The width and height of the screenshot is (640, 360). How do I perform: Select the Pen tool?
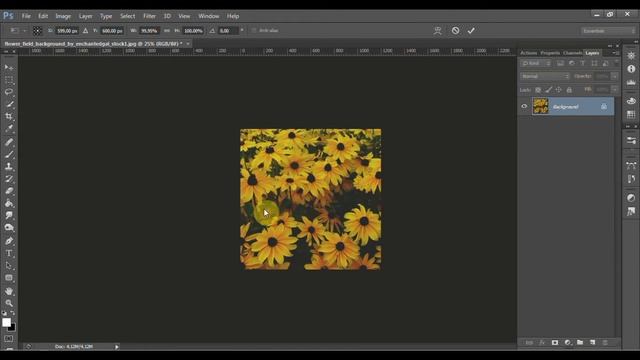(x=9, y=241)
